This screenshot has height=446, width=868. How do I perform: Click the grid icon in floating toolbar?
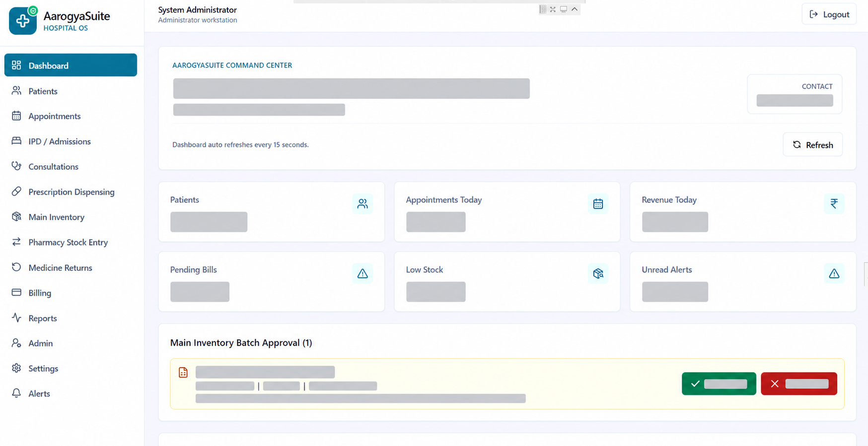pos(543,9)
